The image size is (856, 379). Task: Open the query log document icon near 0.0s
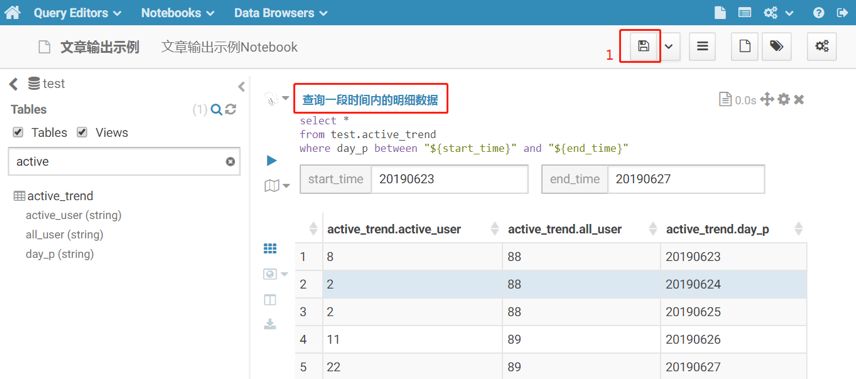point(725,99)
